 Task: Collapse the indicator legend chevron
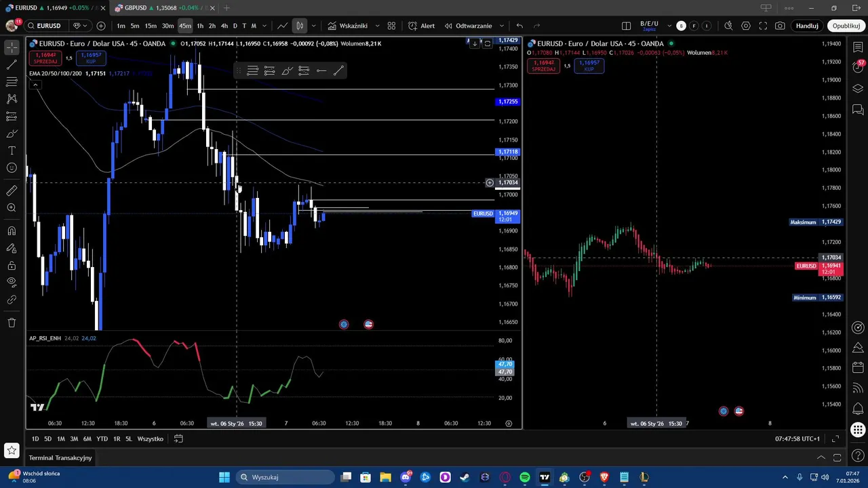point(35,85)
